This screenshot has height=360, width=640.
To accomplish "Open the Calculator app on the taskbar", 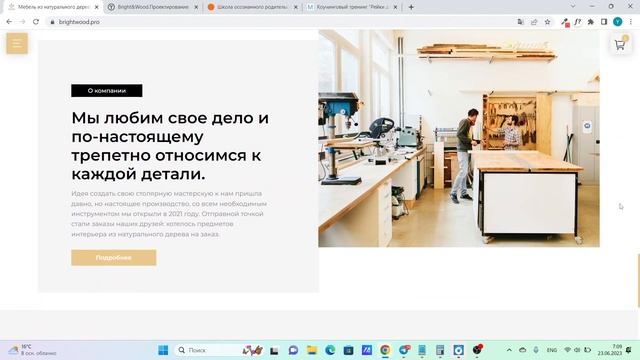I will [440, 350].
